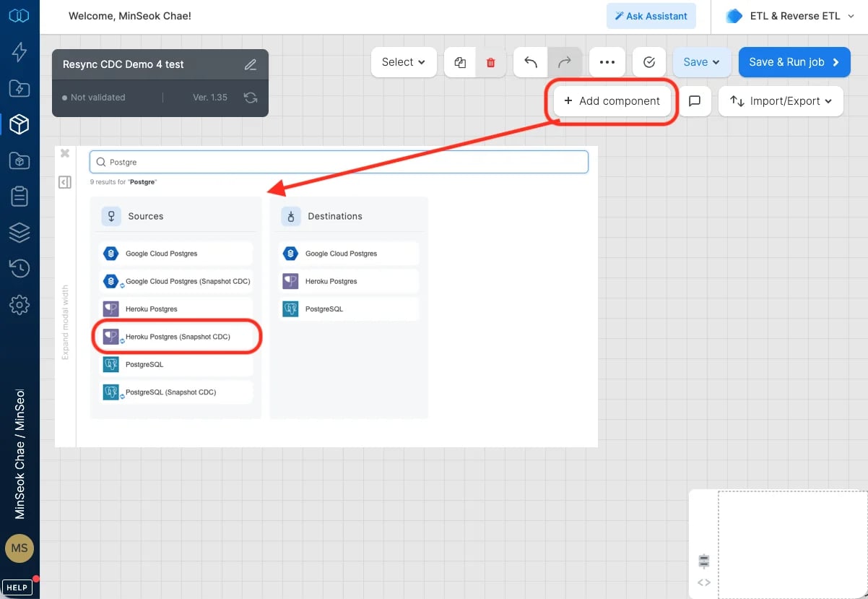
Task: Select Heroku Postgres destination
Action: (x=348, y=281)
